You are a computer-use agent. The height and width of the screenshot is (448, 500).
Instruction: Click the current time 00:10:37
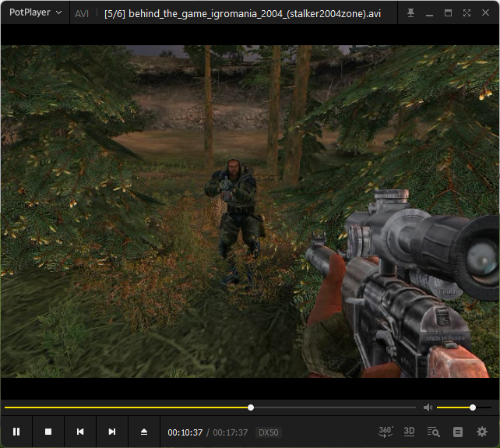[x=185, y=432]
